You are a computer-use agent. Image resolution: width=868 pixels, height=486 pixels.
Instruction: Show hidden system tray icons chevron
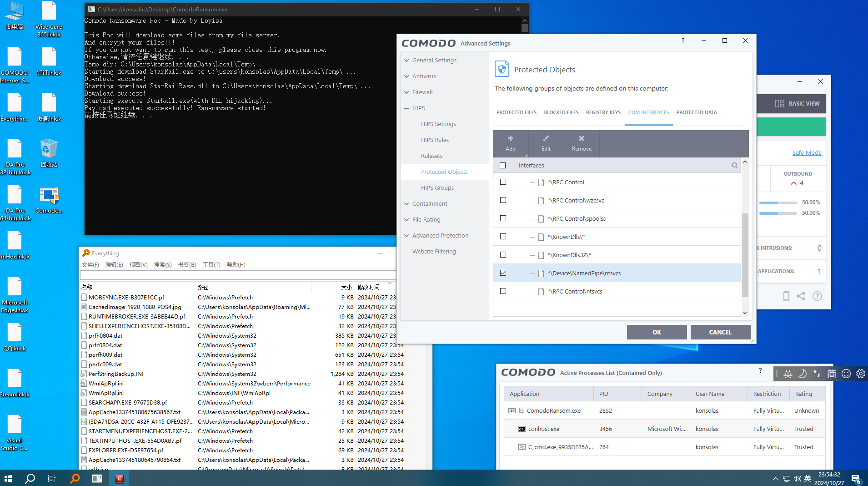point(775,479)
